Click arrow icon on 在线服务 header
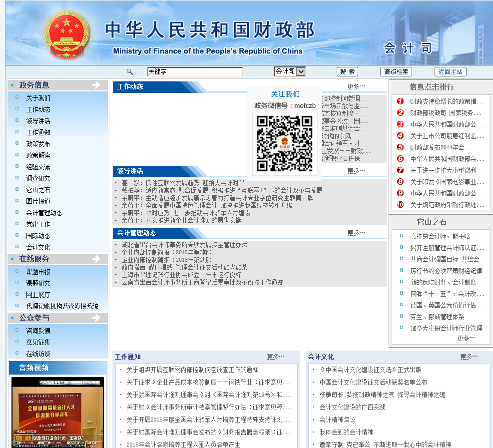 pyautogui.click(x=96, y=259)
